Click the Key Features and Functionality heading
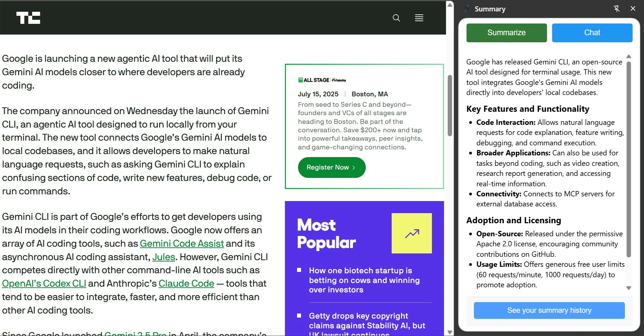This screenshot has width=644, height=336. [x=528, y=109]
